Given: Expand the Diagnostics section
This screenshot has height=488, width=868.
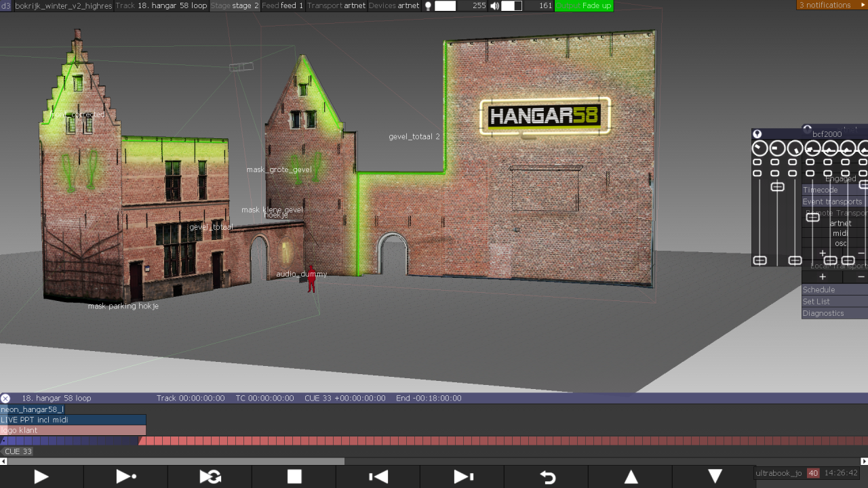Looking at the screenshot, I should pyautogui.click(x=835, y=313).
